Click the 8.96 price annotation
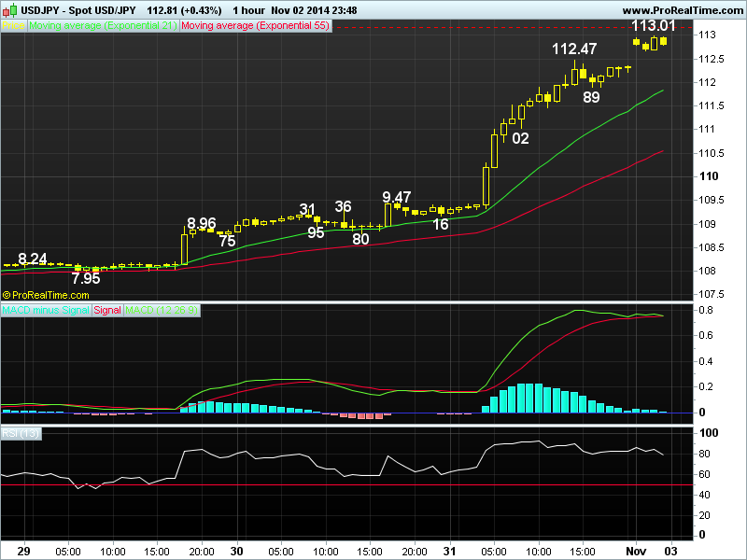The image size is (747, 560). [x=202, y=223]
